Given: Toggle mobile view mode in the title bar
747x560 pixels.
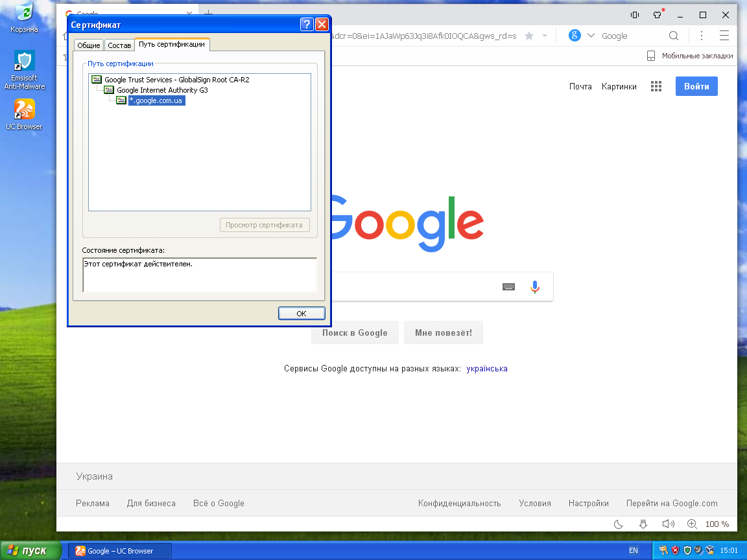Looking at the screenshot, I should [x=634, y=14].
